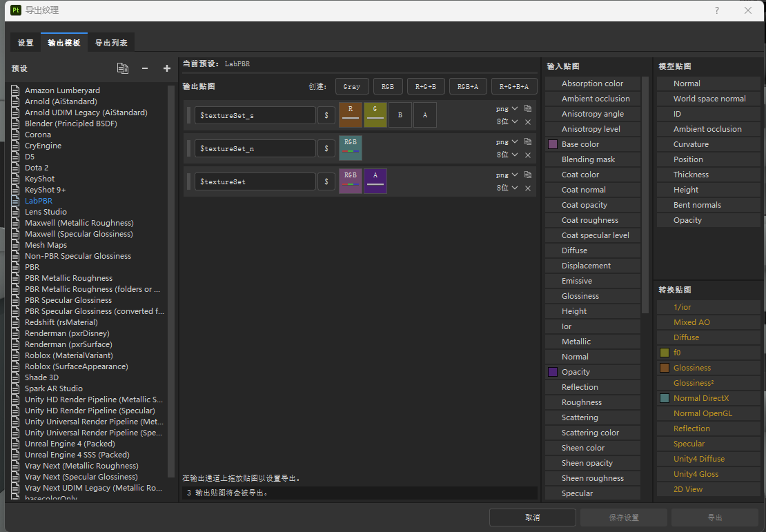Viewport: 766px width, 532px height.
Task: Duplicate the $textureSet_n output map
Action: (528, 141)
